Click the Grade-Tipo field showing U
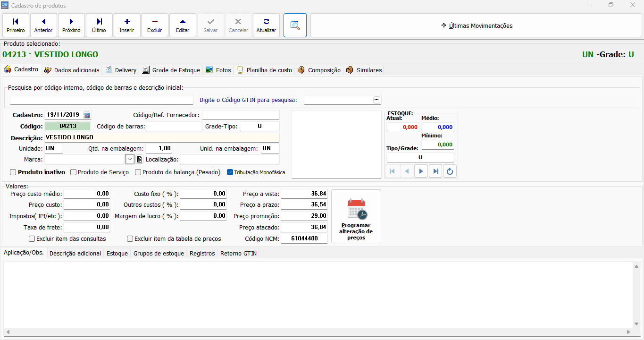 (260, 126)
